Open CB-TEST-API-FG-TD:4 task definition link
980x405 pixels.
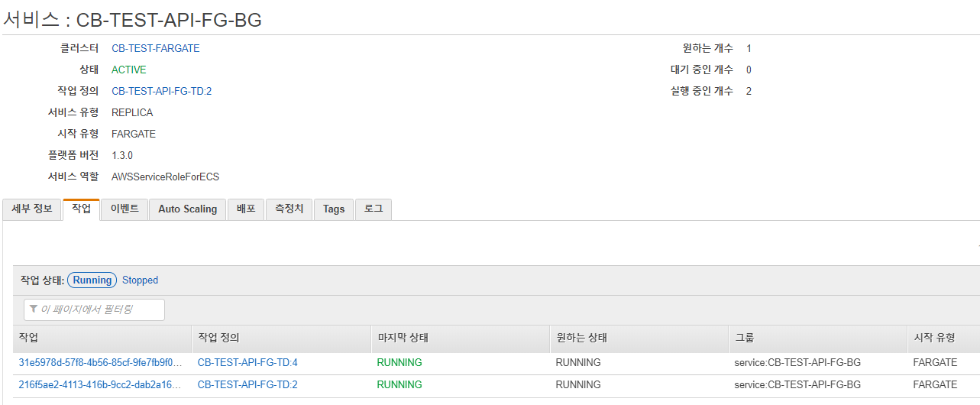point(247,362)
